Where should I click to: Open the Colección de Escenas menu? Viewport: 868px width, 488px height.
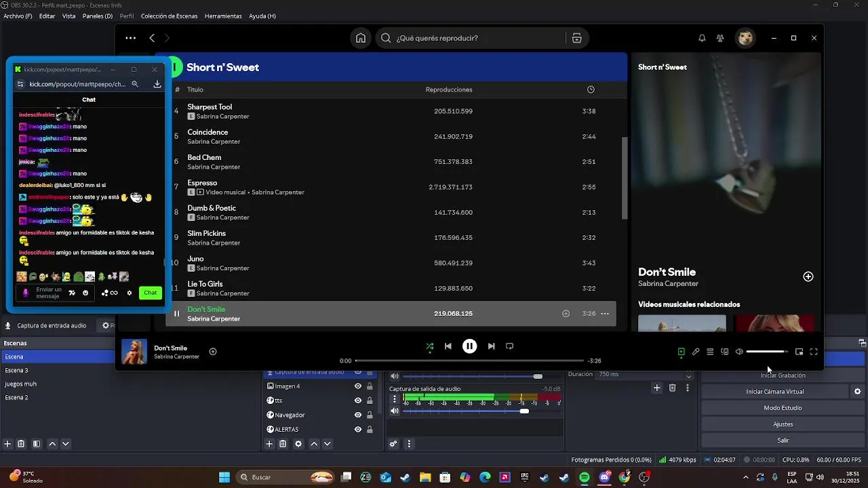[x=170, y=16]
